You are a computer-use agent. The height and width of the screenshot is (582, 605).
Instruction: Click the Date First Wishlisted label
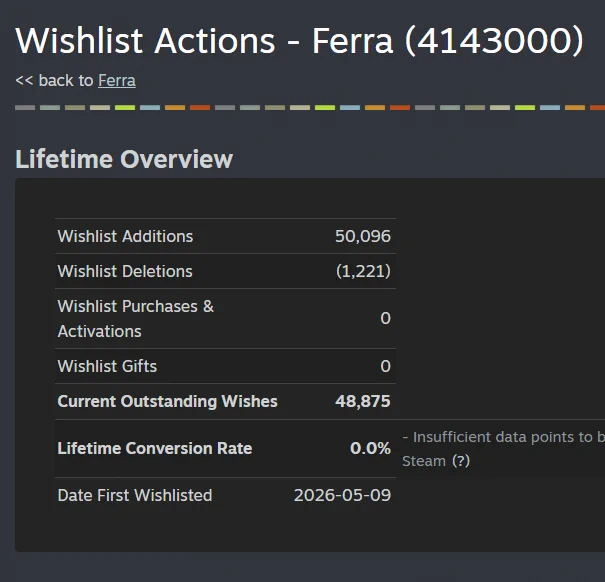click(135, 495)
